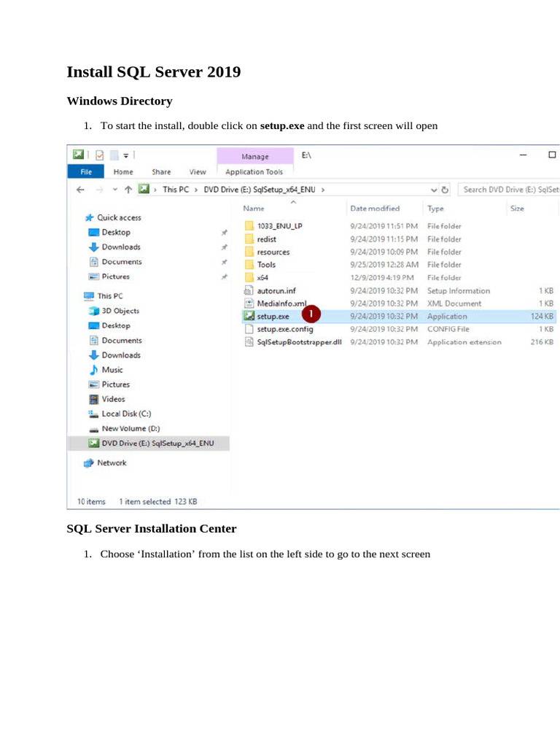Image resolution: width=560 pixels, height=747 pixels.
Task: Refresh the current folder view
Action: (x=445, y=190)
